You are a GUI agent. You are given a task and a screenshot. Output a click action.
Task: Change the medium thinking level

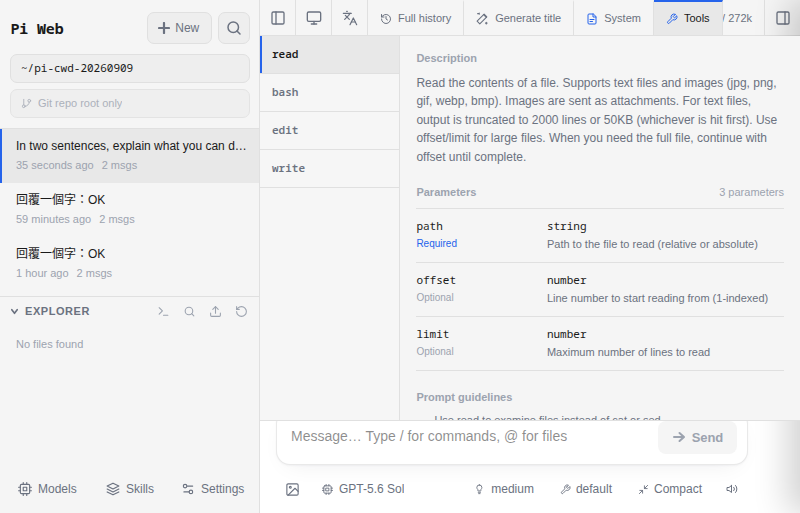pyautogui.click(x=505, y=489)
